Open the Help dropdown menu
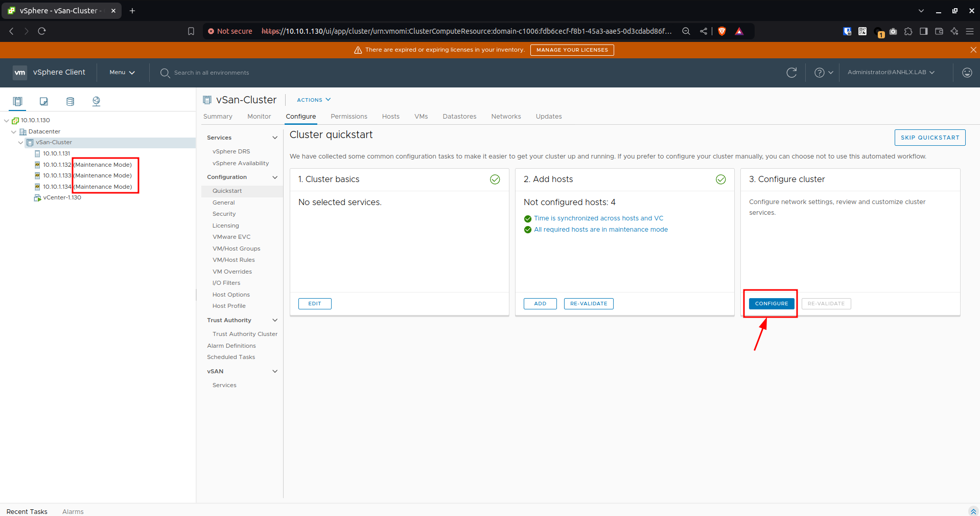The width and height of the screenshot is (980, 516). point(824,73)
